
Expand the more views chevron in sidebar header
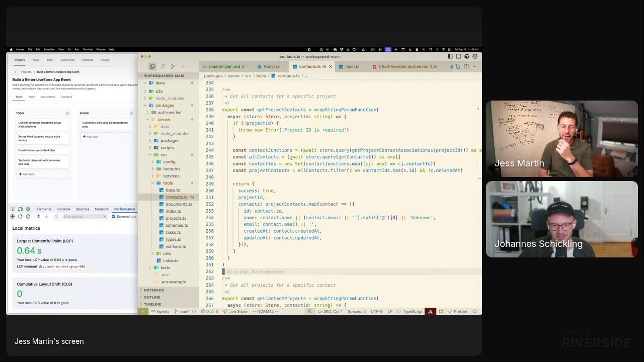click(x=183, y=66)
